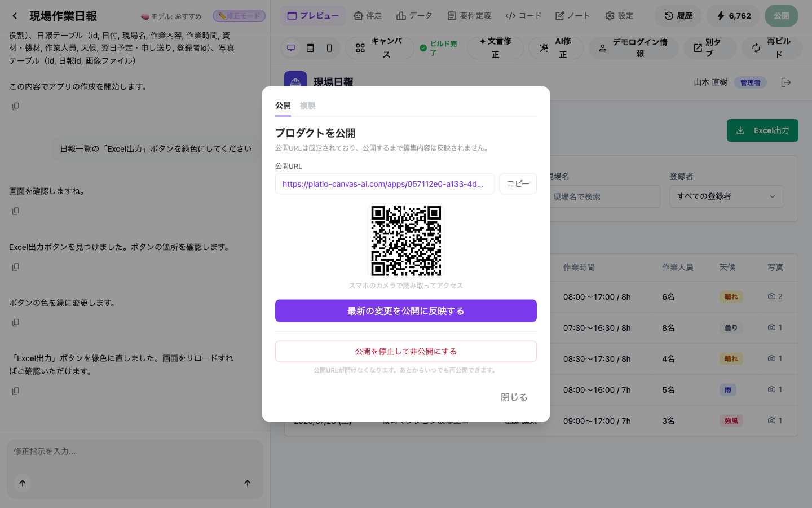
Task: Select the 要件定義 tab
Action: 469,16
